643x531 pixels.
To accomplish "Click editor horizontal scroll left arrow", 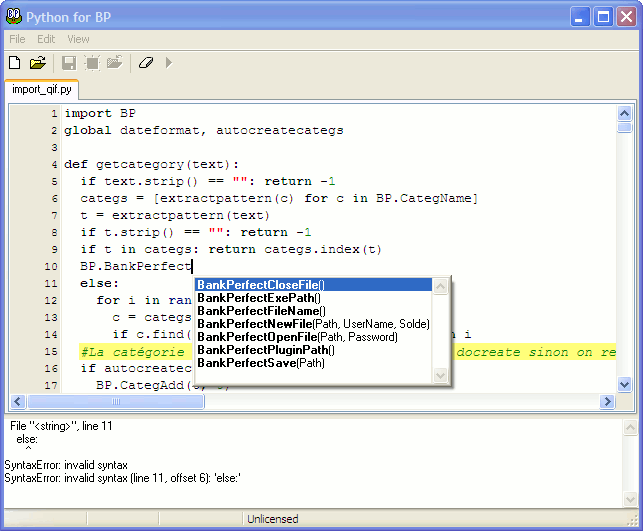I will (x=18, y=401).
